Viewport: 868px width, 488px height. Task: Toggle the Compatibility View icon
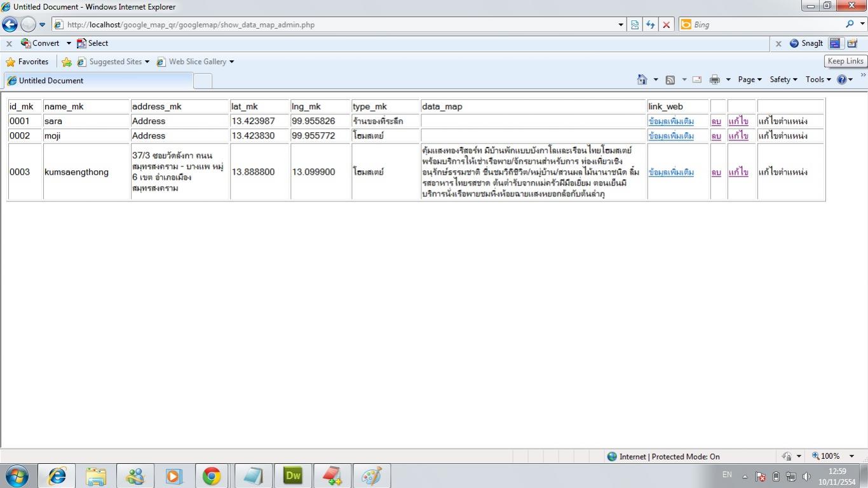tap(634, 25)
